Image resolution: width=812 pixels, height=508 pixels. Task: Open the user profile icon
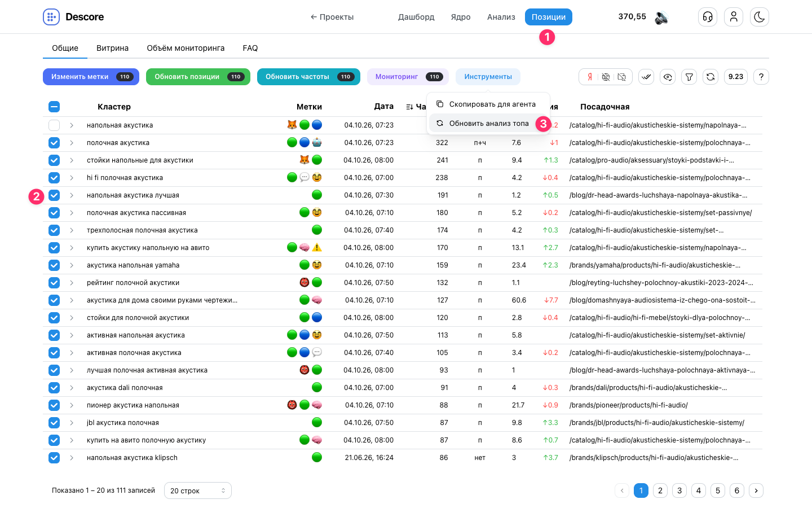click(734, 17)
